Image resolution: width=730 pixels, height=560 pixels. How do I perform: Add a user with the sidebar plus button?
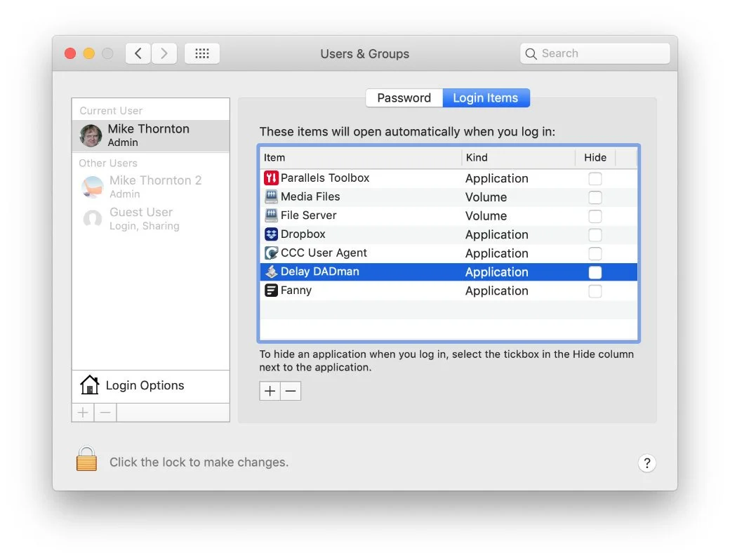tap(83, 413)
